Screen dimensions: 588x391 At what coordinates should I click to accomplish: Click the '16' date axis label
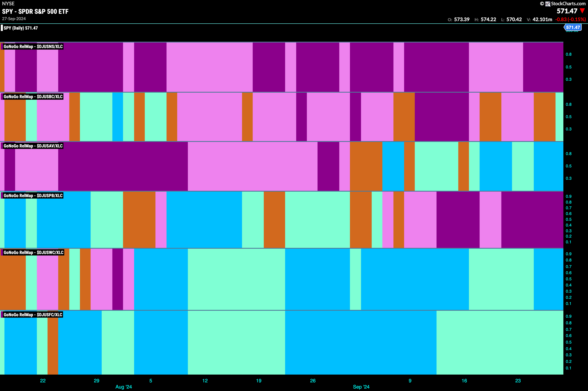point(464,381)
